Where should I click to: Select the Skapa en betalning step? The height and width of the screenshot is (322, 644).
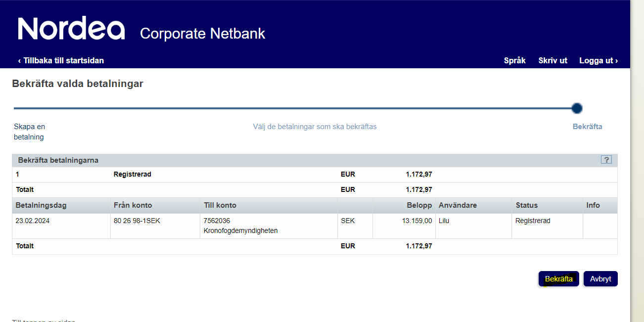tap(29, 132)
